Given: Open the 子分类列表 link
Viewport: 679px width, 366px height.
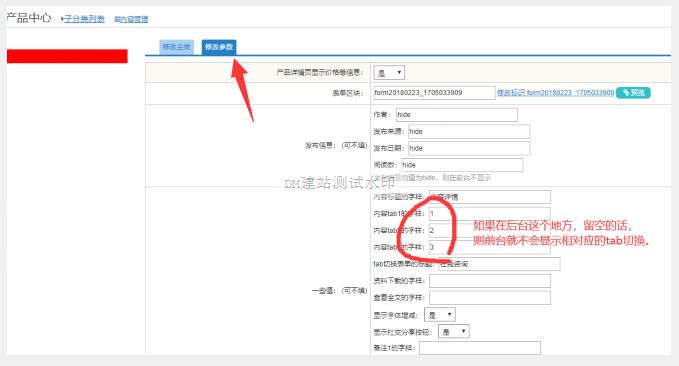Looking at the screenshot, I should click(84, 19).
